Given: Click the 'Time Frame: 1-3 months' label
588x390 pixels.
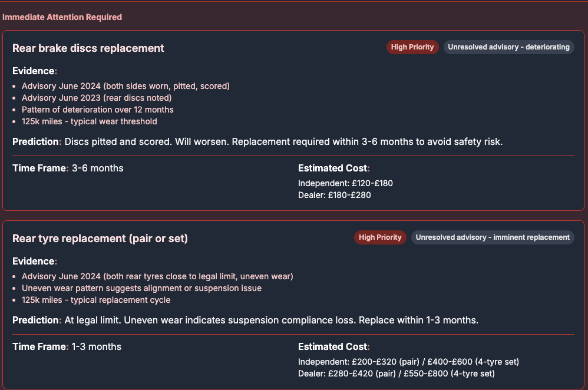Looking at the screenshot, I should 67,346.
